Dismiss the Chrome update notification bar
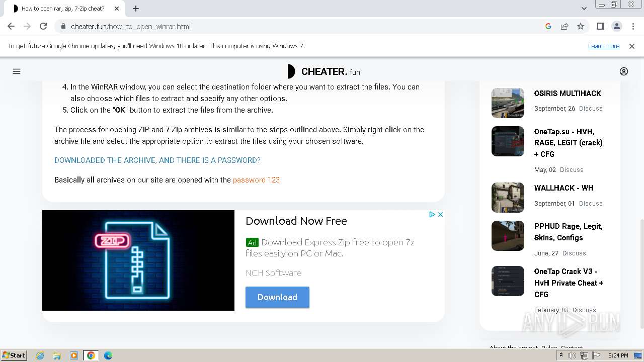The image size is (644, 362). 632,46
